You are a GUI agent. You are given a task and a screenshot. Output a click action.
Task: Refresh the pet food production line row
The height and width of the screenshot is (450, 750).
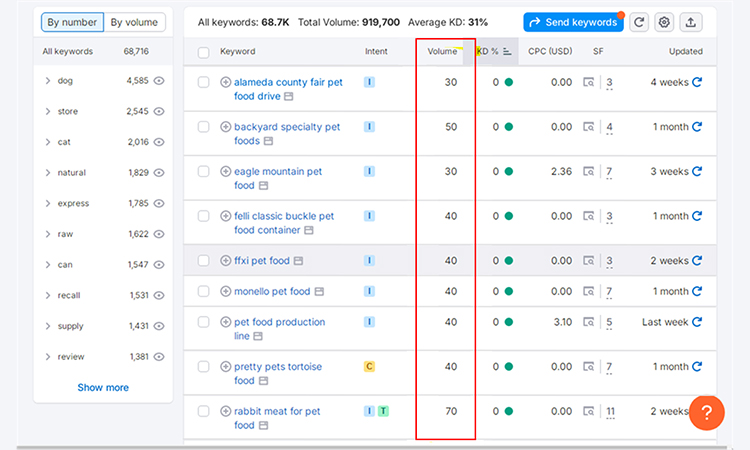click(x=697, y=322)
